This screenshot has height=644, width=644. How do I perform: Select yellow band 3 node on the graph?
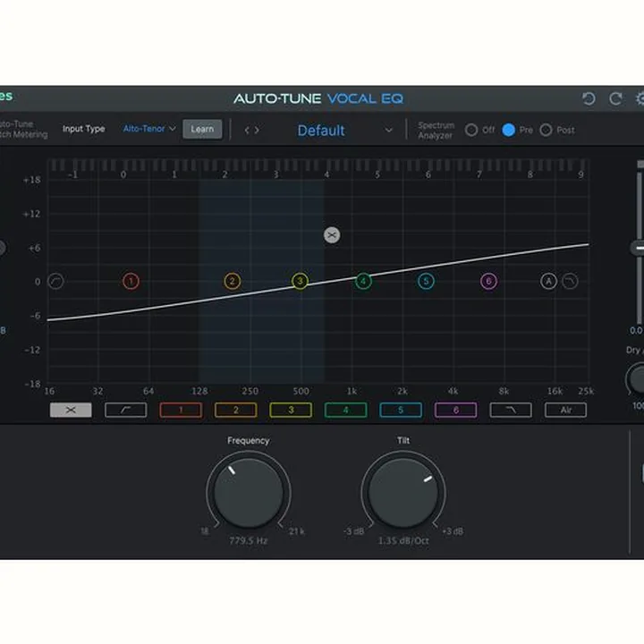point(300,282)
